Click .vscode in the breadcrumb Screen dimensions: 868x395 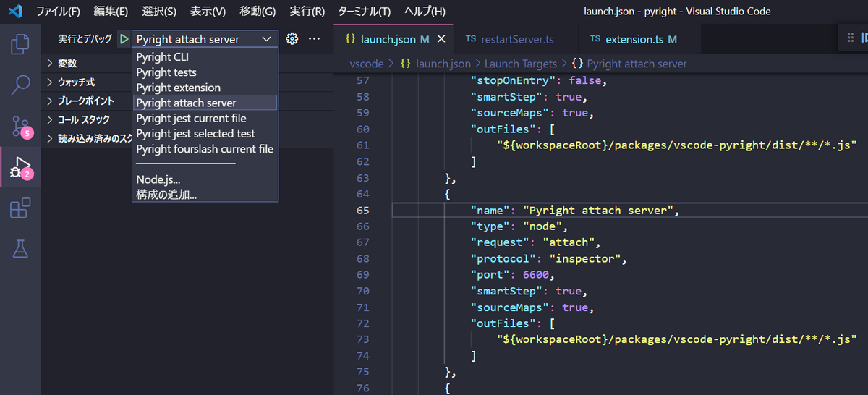click(365, 64)
